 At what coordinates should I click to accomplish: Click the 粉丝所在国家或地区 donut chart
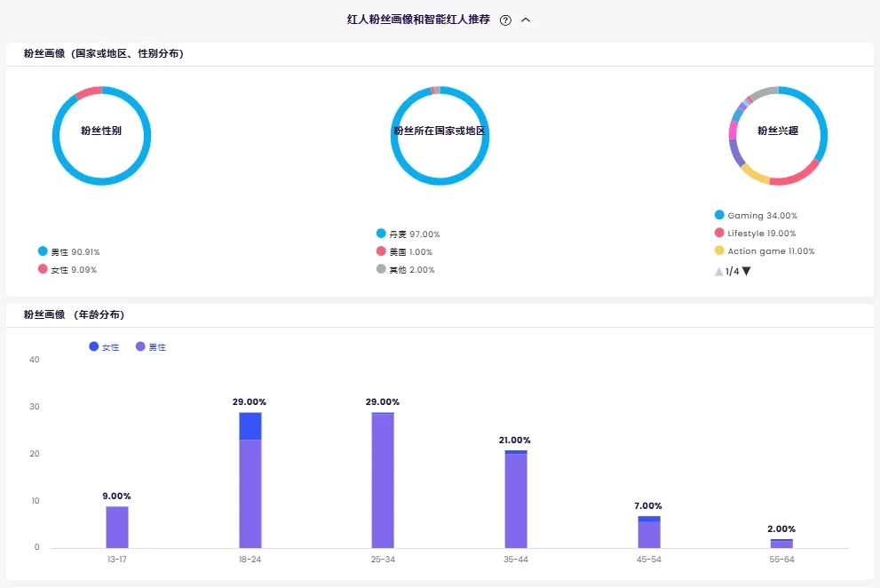440,135
